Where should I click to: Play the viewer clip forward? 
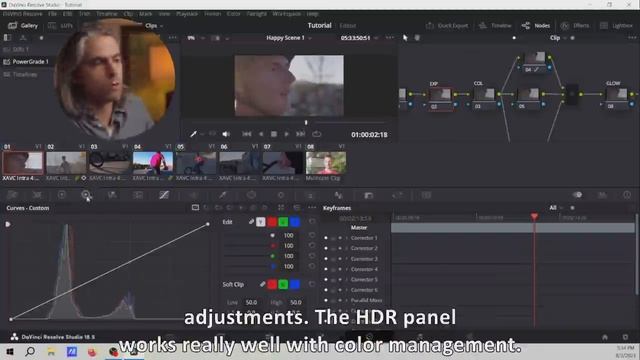pos(287,134)
